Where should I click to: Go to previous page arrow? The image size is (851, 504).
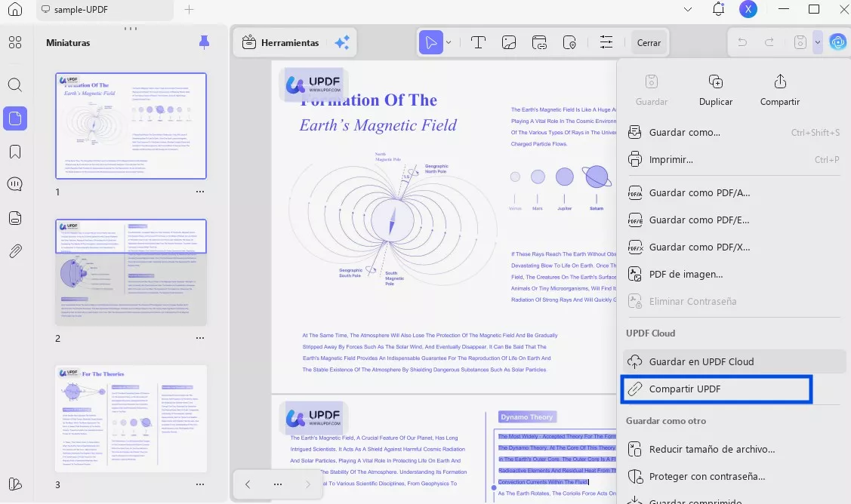point(248,484)
